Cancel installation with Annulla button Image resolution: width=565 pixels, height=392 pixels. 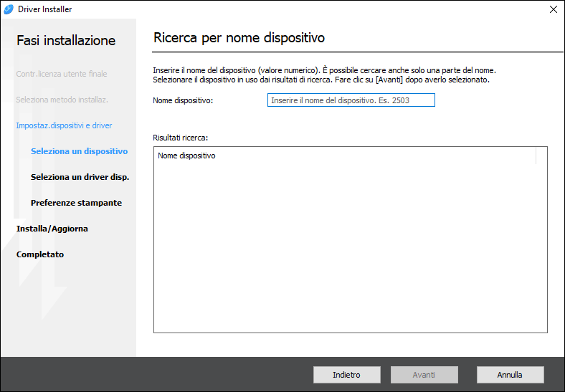[510, 375]
